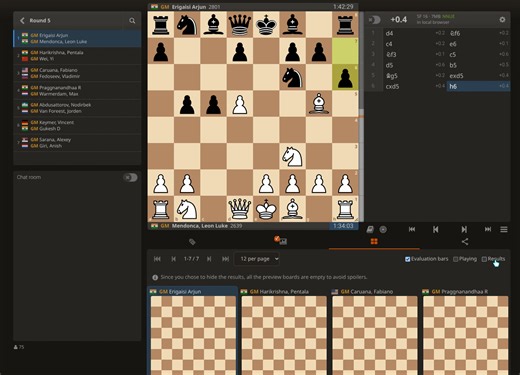Jump to first move of the game
Viewport: 520px width, 375px height.
412,229
